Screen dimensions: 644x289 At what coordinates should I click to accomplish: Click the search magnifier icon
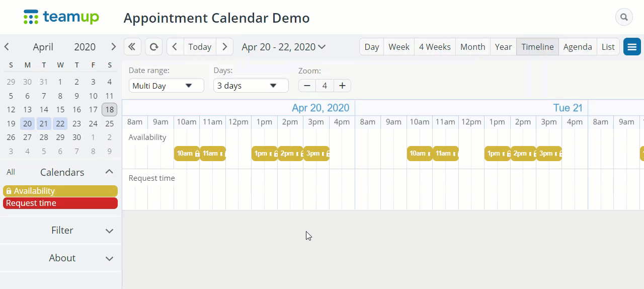tap(624, 17)
